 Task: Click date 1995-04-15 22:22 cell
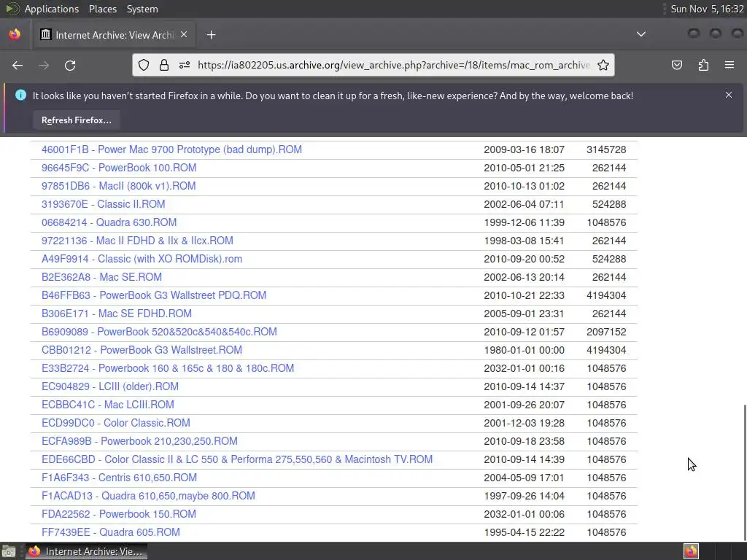[524, 532]
